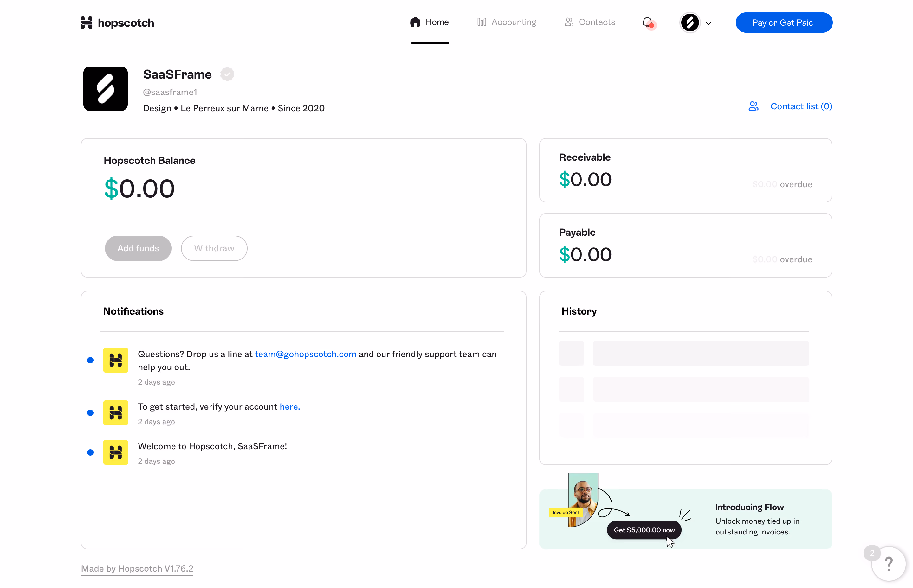Click unread dot beside Questions notification
This screenshot has width=913, height=588.
point(90,360)
